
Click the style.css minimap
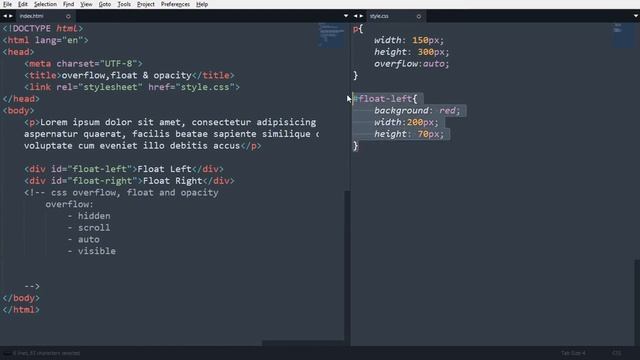pyautogui.click(x=622, y=35)
